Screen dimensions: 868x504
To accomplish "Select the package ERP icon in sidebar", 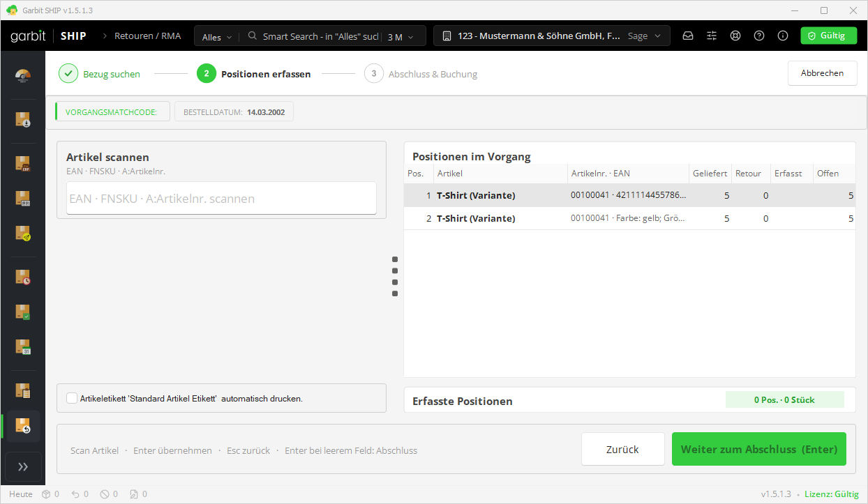I will point(23,163).
